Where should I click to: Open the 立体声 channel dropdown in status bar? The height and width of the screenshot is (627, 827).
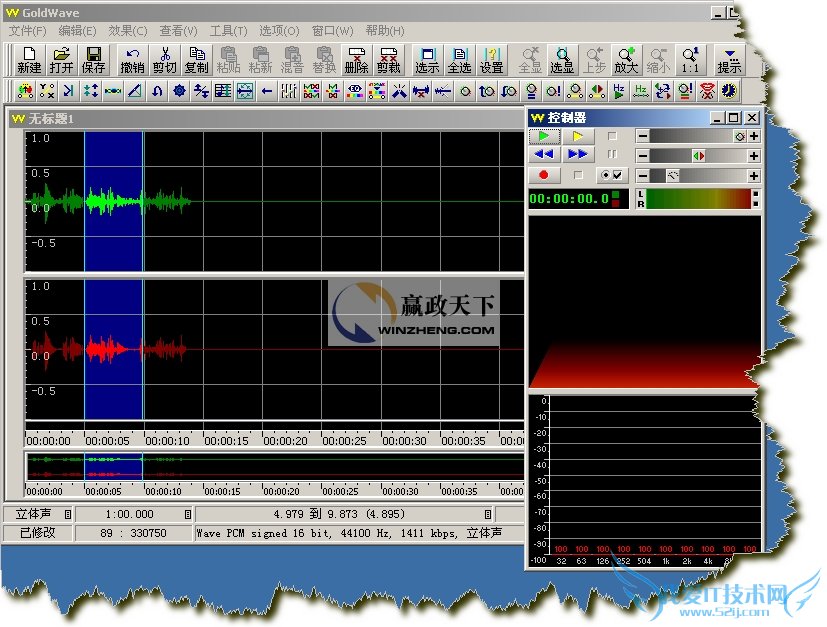pyautogui.click(x=67, y=514)
